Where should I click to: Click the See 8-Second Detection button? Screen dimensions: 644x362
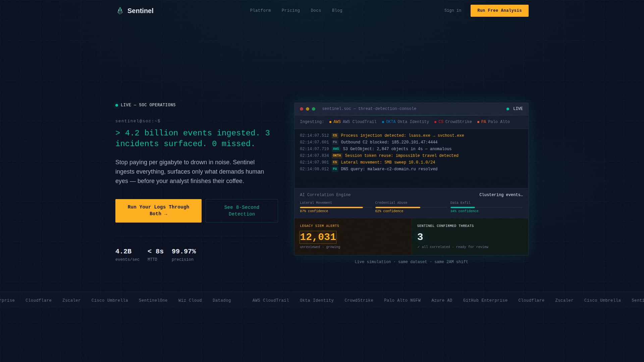click(241, 210)
